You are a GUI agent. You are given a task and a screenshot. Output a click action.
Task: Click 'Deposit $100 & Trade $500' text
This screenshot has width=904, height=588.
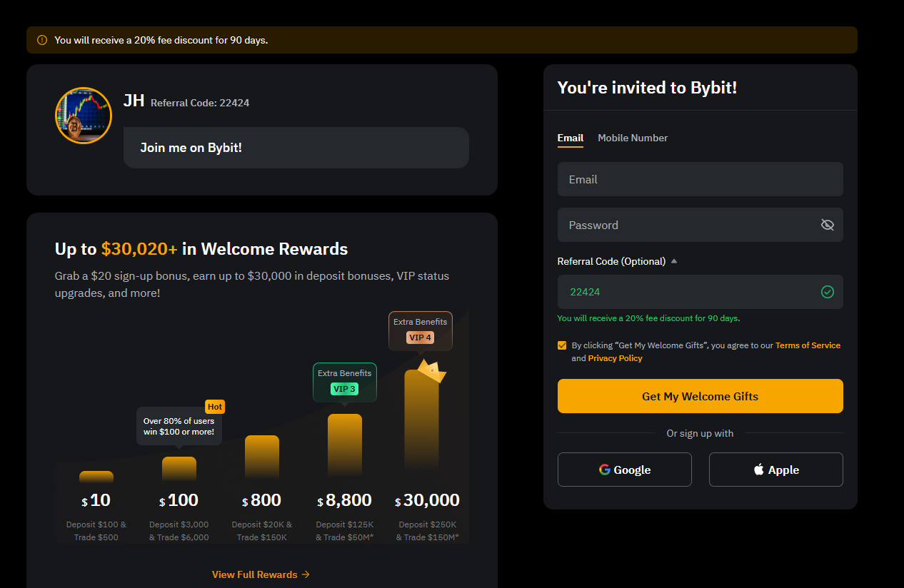[96, 531]
